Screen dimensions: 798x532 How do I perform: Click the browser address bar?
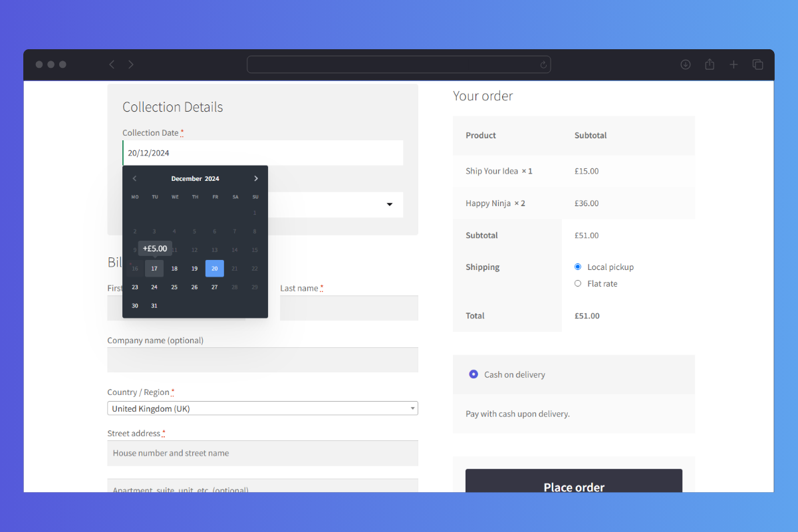(399, 64)
